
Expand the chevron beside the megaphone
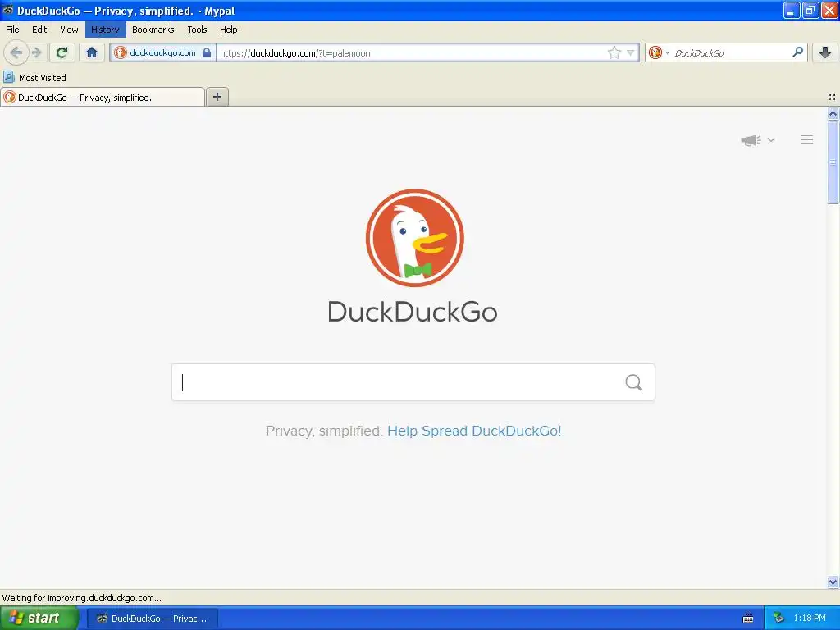[x=771, y=139]
